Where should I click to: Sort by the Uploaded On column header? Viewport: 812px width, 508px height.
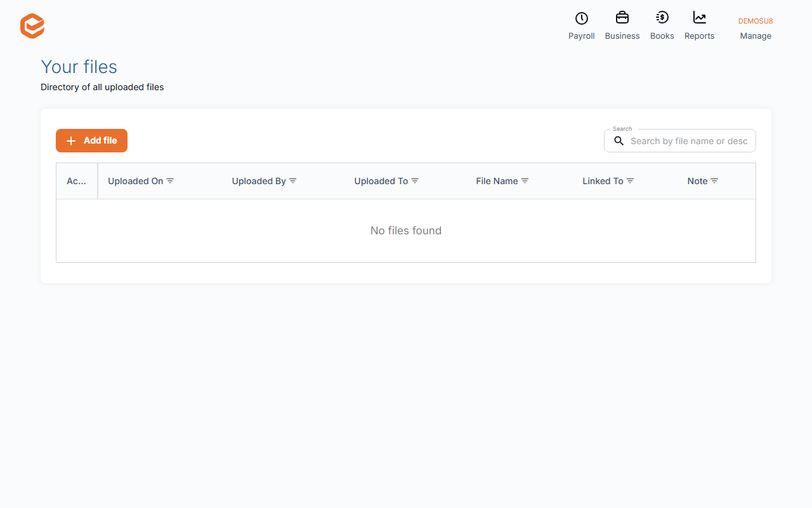[136, 181]
